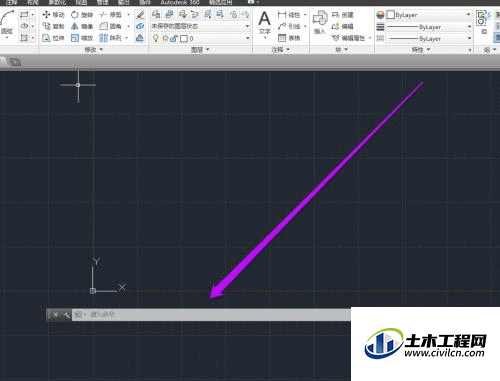
Task: Choose the Trim (修剪) tool
Action: [111, 15]
